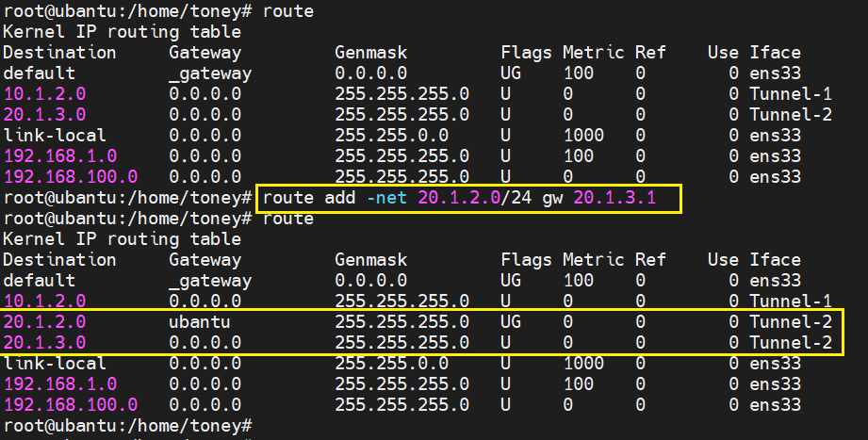Click metric value 1000 in first table's link-local row
This screenshot has width=868, height=440.
pyautogui.click(x=583, y=136)
